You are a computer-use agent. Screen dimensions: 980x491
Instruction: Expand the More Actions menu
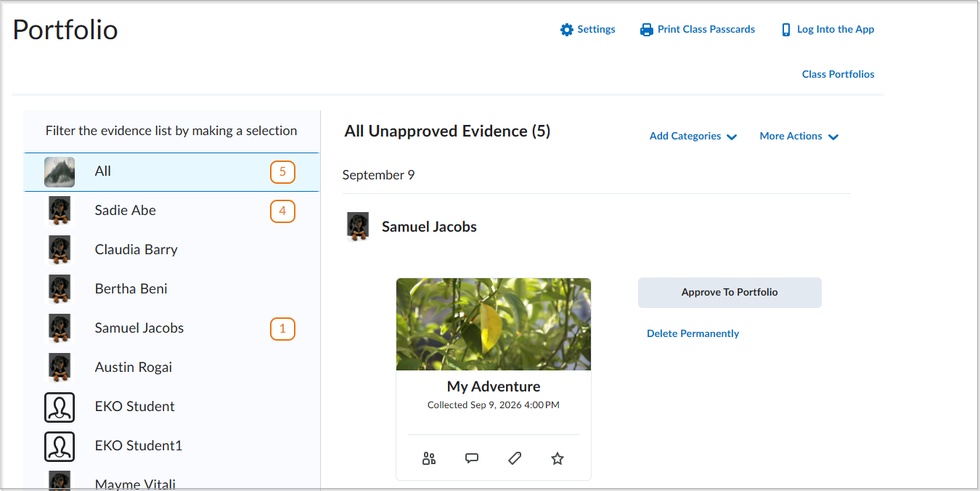coord(799,137)
